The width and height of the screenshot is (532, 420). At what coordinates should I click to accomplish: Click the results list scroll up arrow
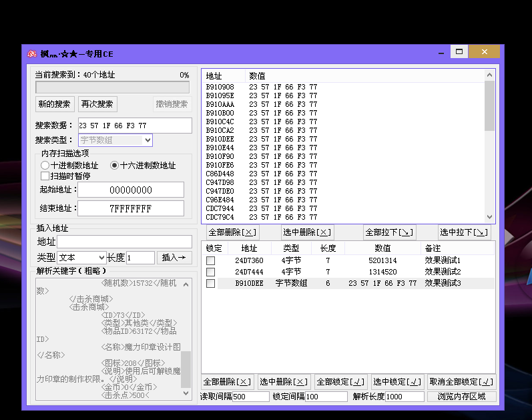point(489,75)
